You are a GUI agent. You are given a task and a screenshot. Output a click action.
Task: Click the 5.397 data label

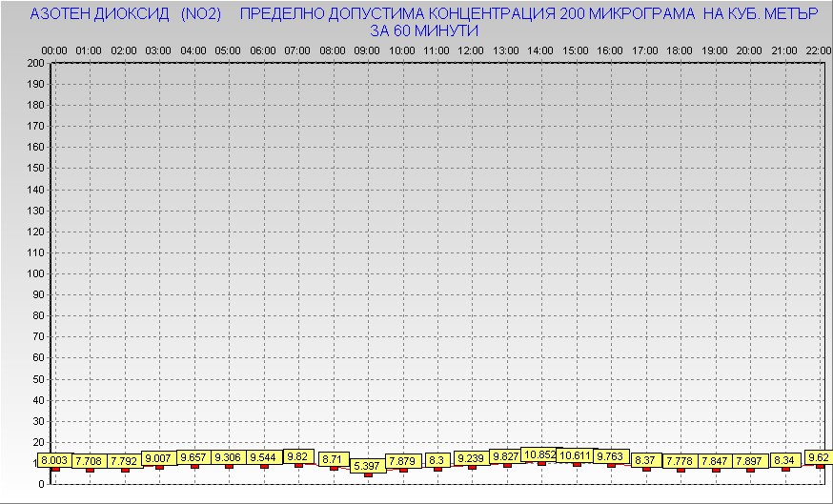click(x=368, y=466)
